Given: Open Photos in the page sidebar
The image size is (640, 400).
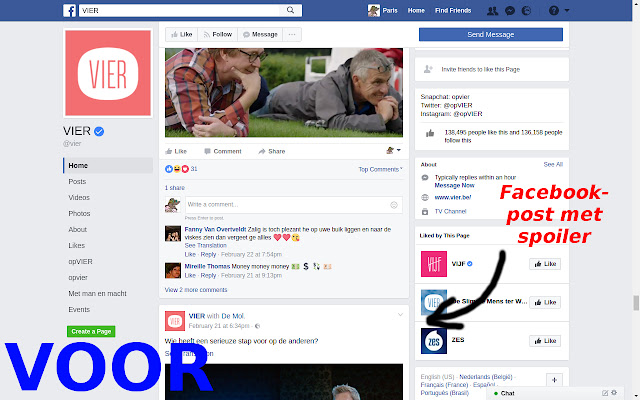Looking at the screenshot, I should tap(79, 213).
